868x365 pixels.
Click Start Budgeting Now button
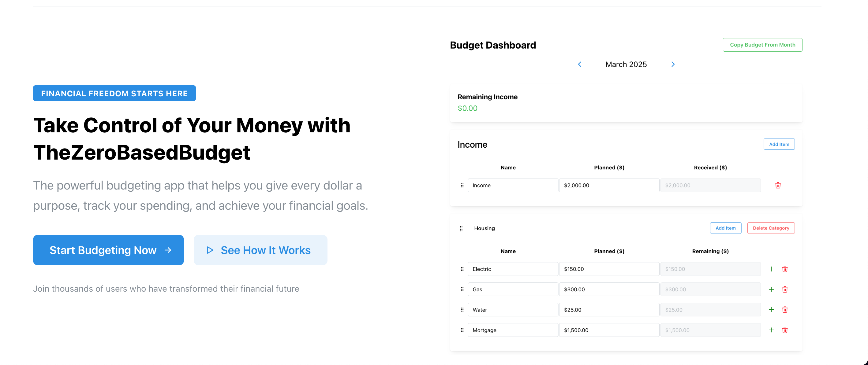tap(108, 250)
